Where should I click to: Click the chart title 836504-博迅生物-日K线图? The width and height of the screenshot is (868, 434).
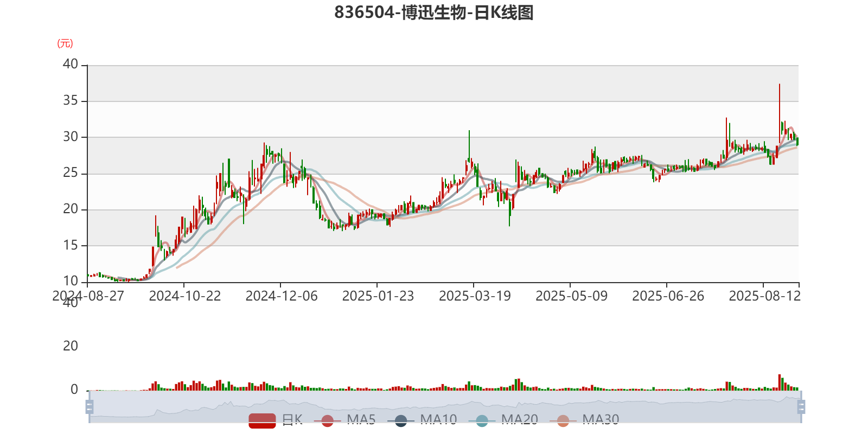point(434,12)
